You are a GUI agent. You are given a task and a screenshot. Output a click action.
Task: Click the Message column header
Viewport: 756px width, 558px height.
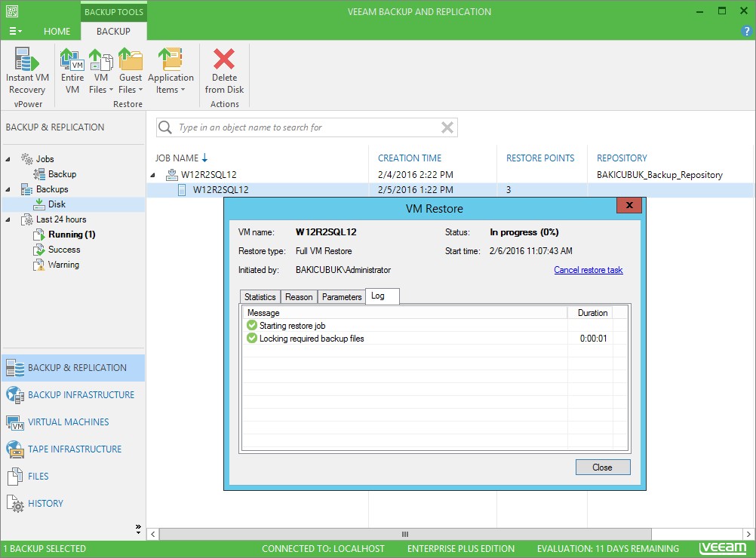click(x=405, y=313)
